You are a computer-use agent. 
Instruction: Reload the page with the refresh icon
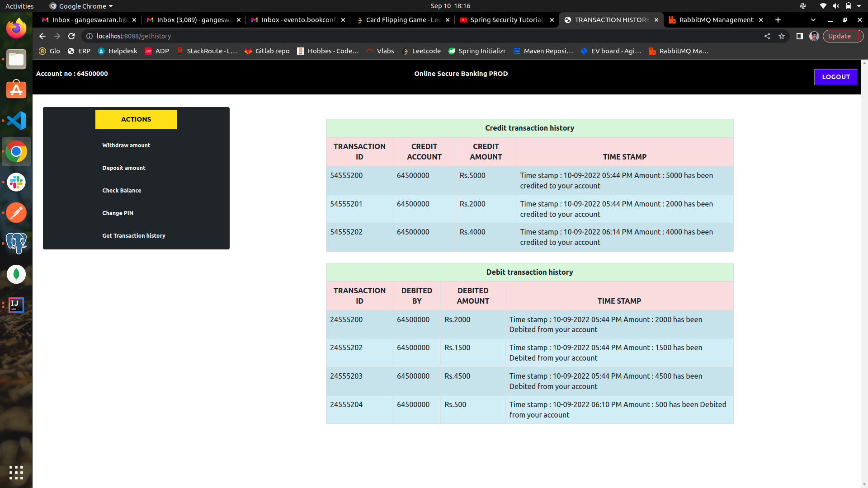71,36
